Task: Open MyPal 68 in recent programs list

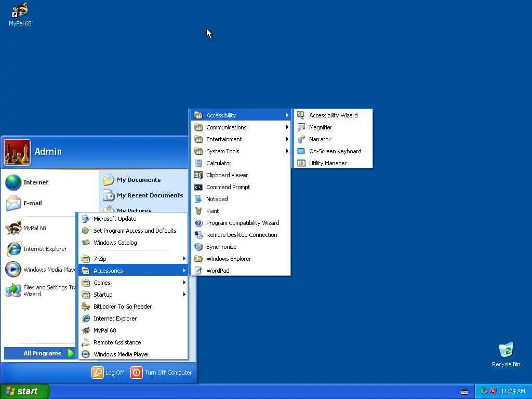Action: tap(39, 228)
